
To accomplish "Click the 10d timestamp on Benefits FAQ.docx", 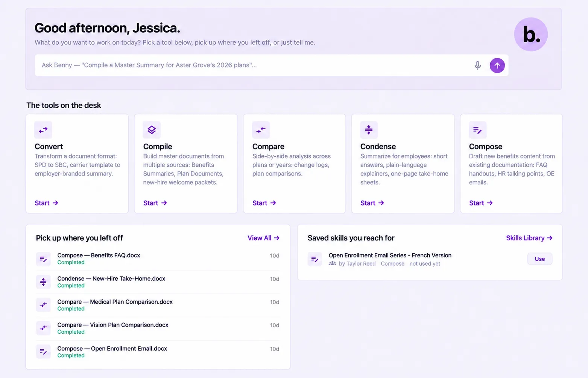I will coord(274,256).
